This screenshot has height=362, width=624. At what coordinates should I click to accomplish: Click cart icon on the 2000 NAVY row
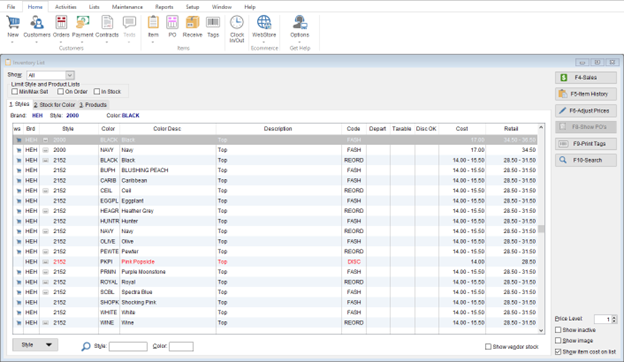(18, 150)
